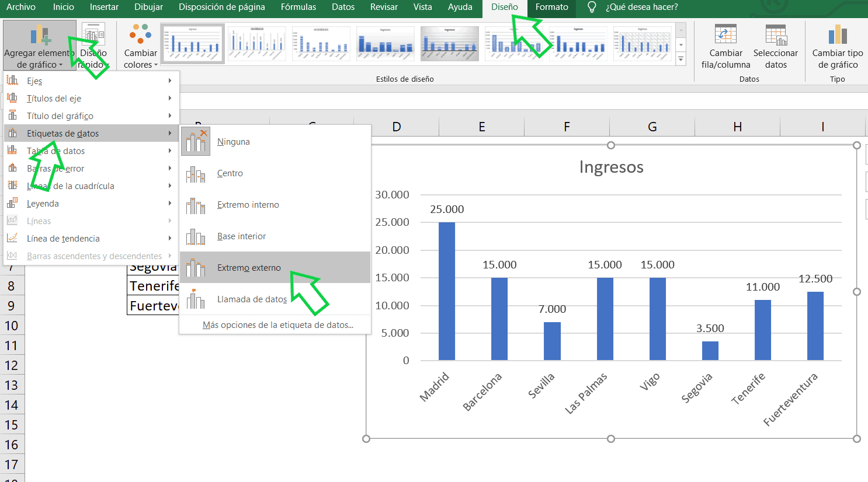868x482 pixels.
Task: Click Barras de error menu entry
Action: 91,168
